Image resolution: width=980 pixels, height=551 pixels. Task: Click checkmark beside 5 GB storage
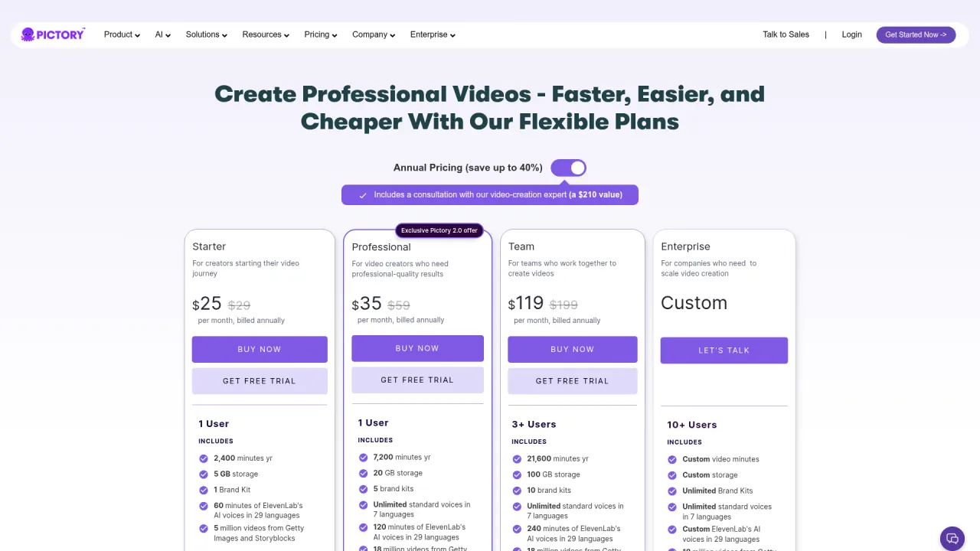tap(204, 474)
